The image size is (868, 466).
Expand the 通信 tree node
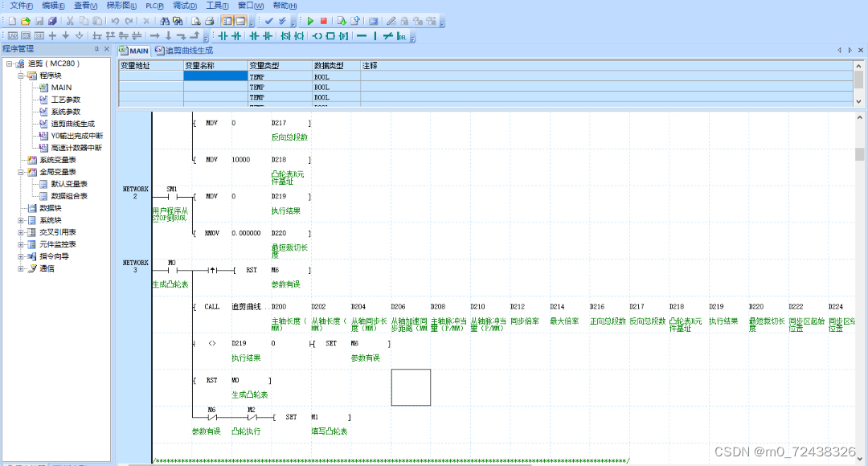tap(21, 268)
